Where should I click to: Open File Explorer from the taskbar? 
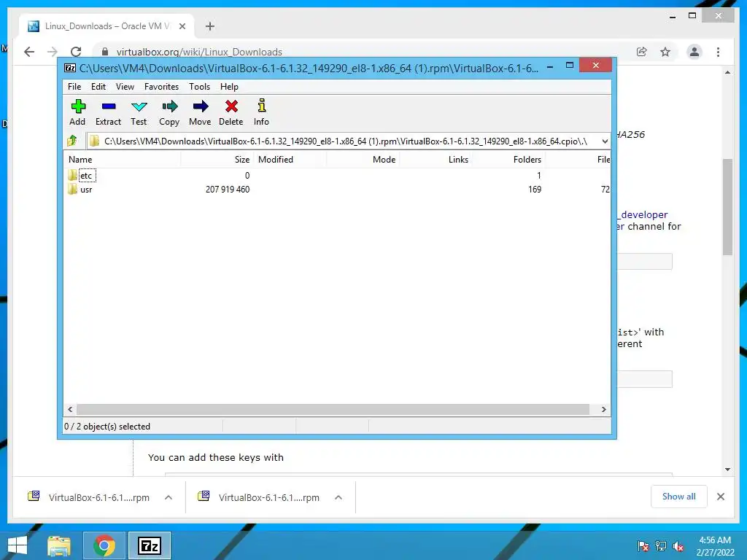tap(59, 545)
